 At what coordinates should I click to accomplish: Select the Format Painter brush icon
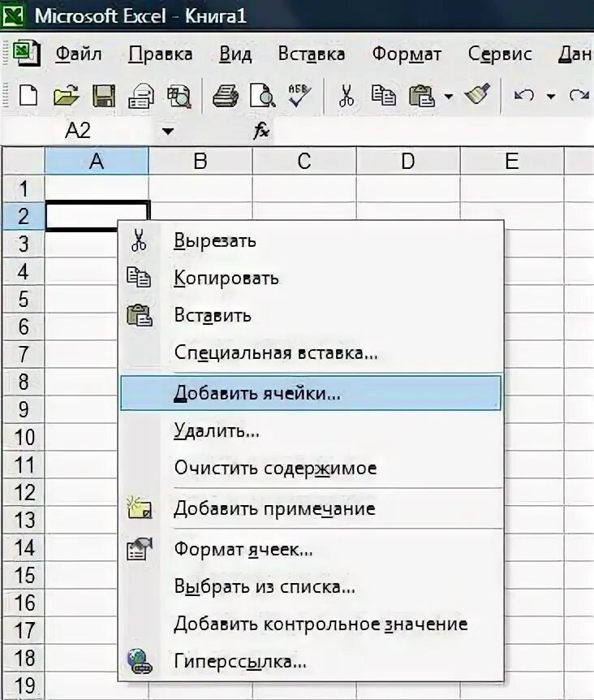(477, 95)
